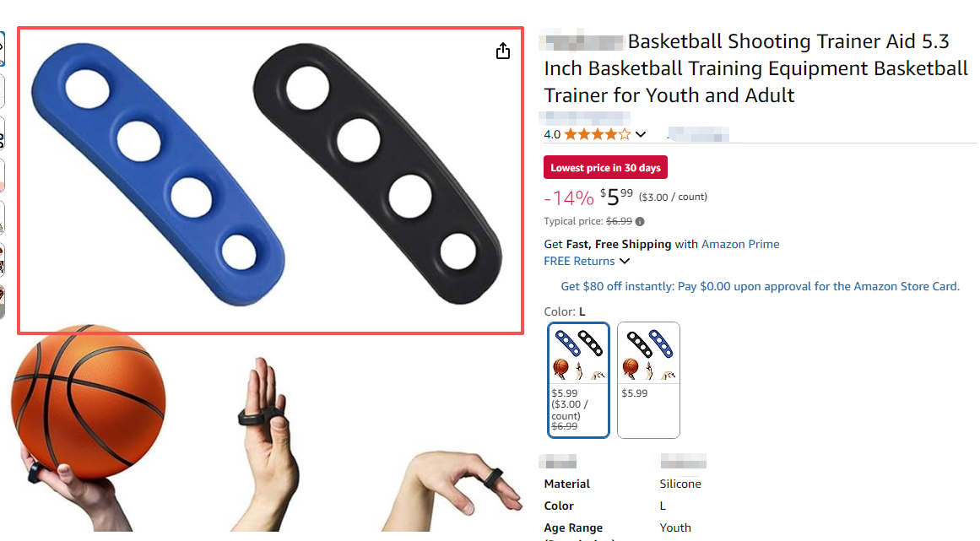Select the blue-first L color option

[578, 380]
